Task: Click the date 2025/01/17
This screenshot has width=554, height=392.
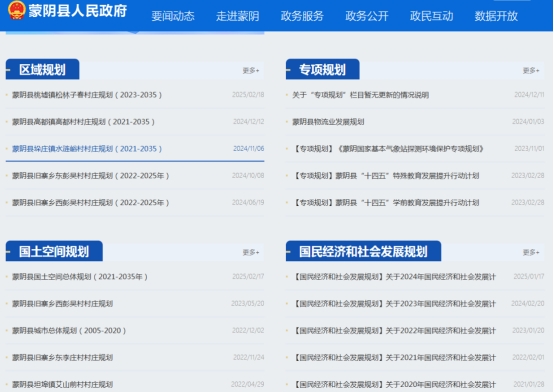Action: (x=529, y=276)
